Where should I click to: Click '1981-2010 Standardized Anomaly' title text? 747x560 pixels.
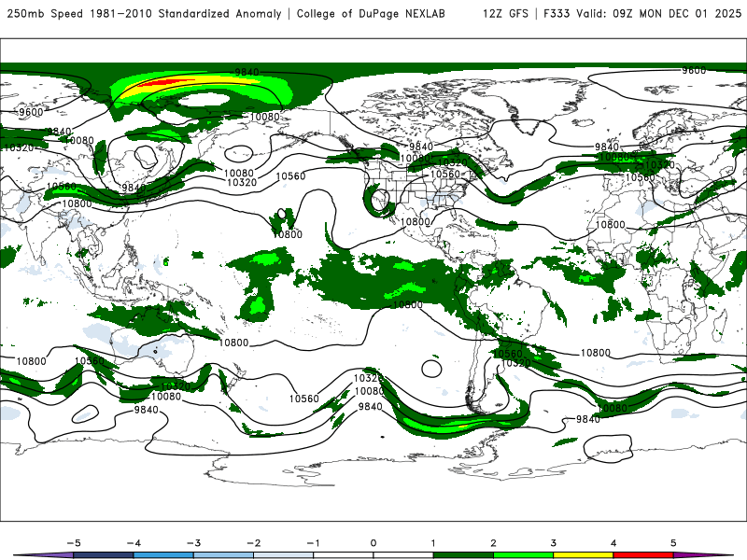pos(186,13)
